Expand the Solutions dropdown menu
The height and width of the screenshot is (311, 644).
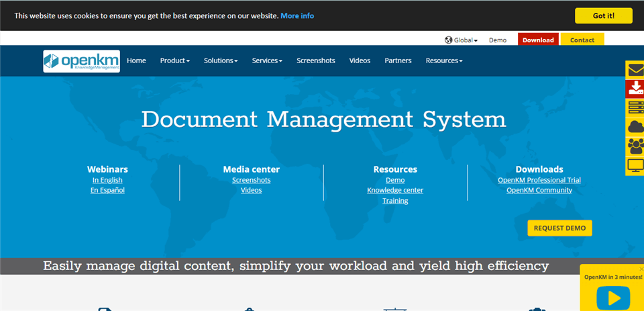click(x=221, y=60)
